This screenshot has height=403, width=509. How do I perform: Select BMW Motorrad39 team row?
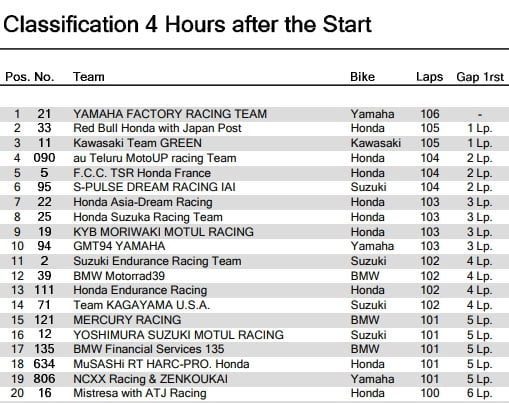(254, 276)
